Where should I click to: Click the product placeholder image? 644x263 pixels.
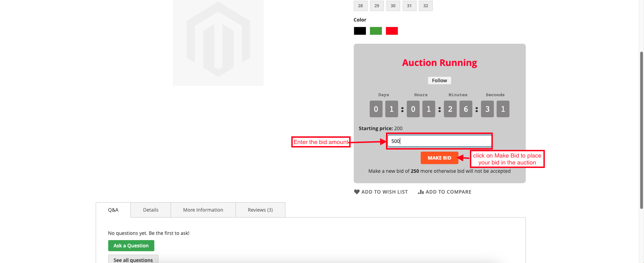tap(218, 42)
